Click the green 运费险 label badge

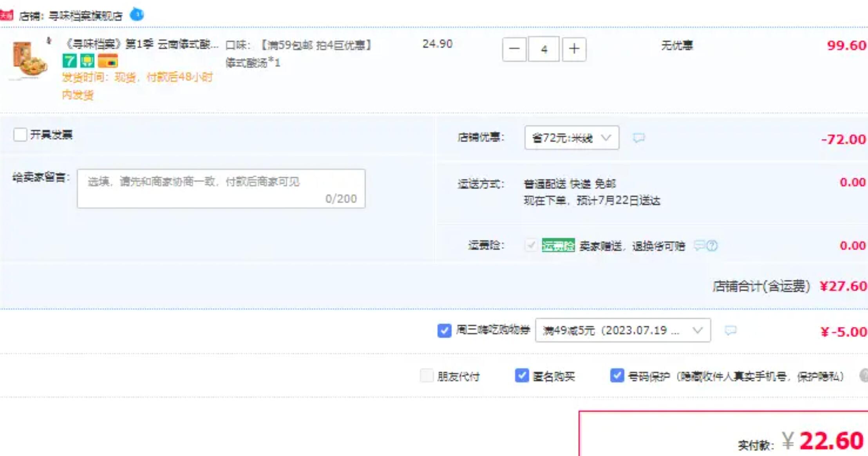558,245
